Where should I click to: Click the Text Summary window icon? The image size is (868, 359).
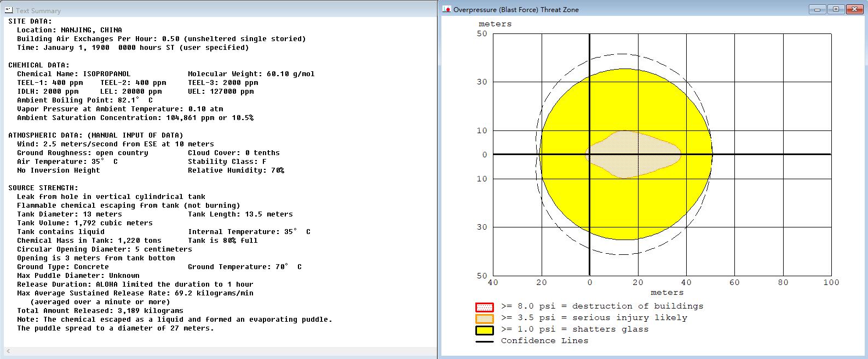coord(9,10)
